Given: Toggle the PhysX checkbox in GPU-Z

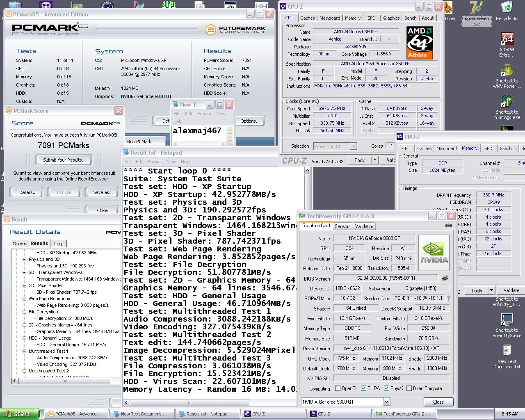Looking at the screenshot, I should click(386, 388).
